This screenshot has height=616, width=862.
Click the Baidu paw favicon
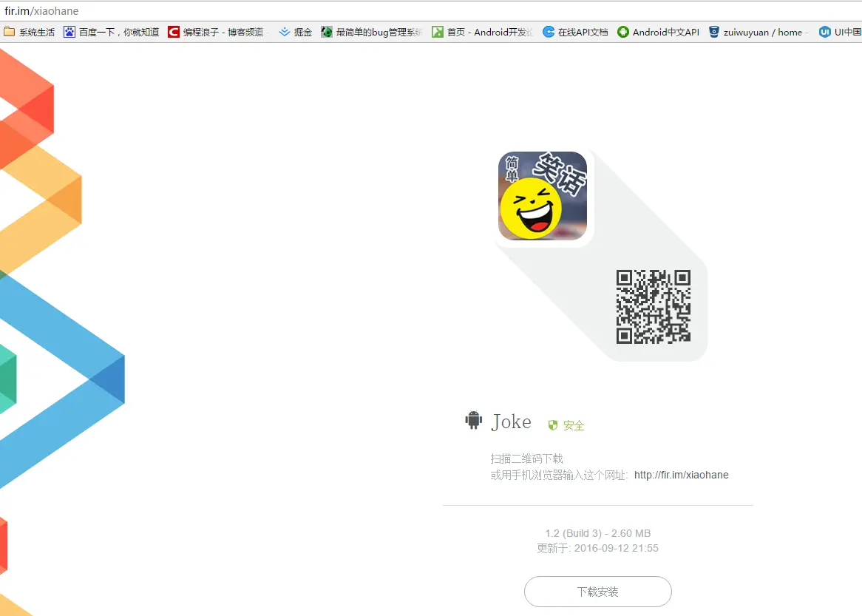pyautogui.click(x=69, y=32)
